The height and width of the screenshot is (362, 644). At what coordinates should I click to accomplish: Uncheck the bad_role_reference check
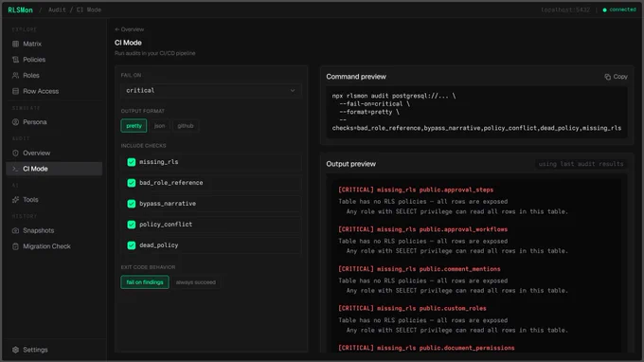132,183
